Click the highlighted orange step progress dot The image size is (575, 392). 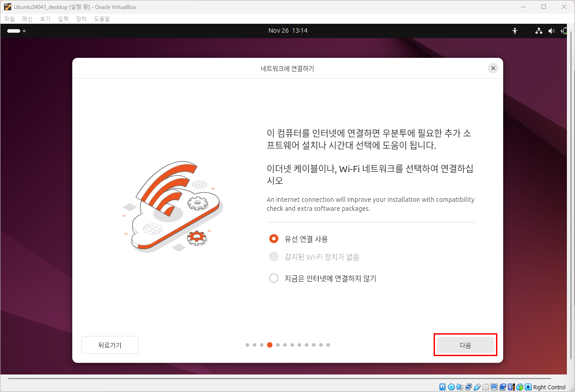point(270,345)
